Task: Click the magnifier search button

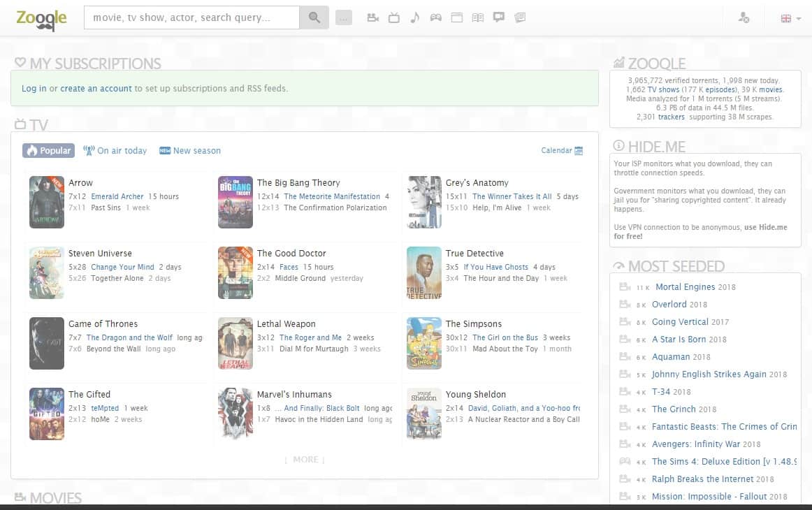Action: click(314, 17)
